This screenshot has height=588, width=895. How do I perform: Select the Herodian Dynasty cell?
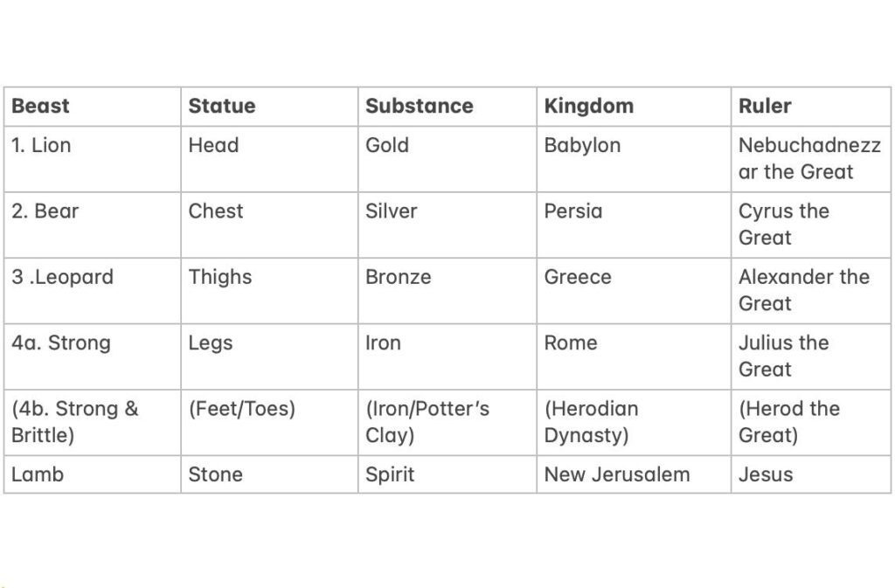591,421
